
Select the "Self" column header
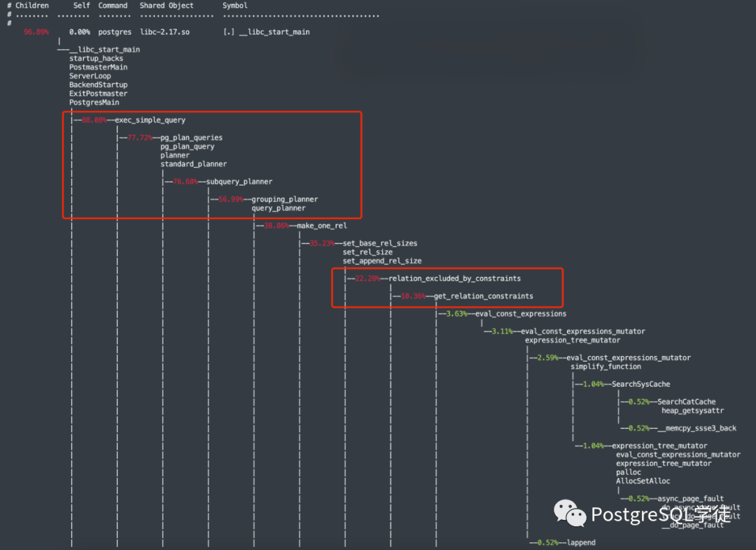click(x=81, y=6)
